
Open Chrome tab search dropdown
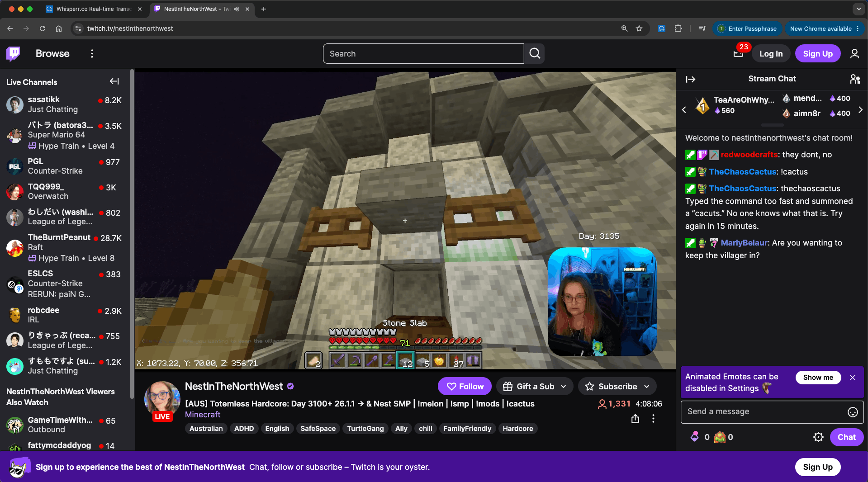[859, 9]
